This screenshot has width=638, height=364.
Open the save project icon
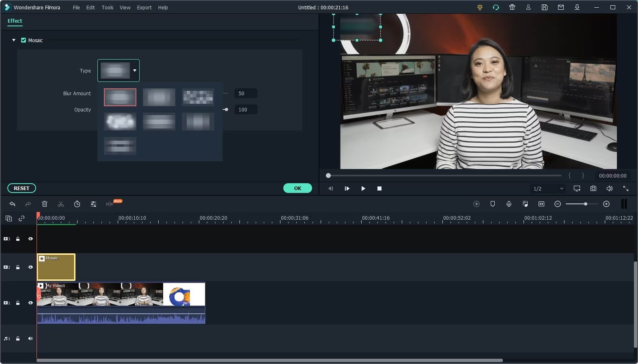(x=545, y=7)
